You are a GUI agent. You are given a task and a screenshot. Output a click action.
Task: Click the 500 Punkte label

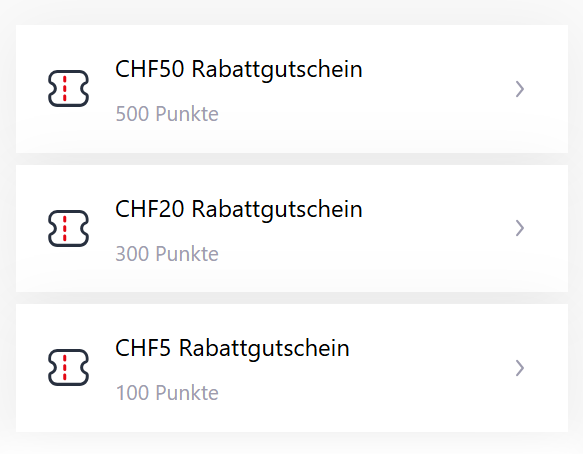[x=167, y=114]
